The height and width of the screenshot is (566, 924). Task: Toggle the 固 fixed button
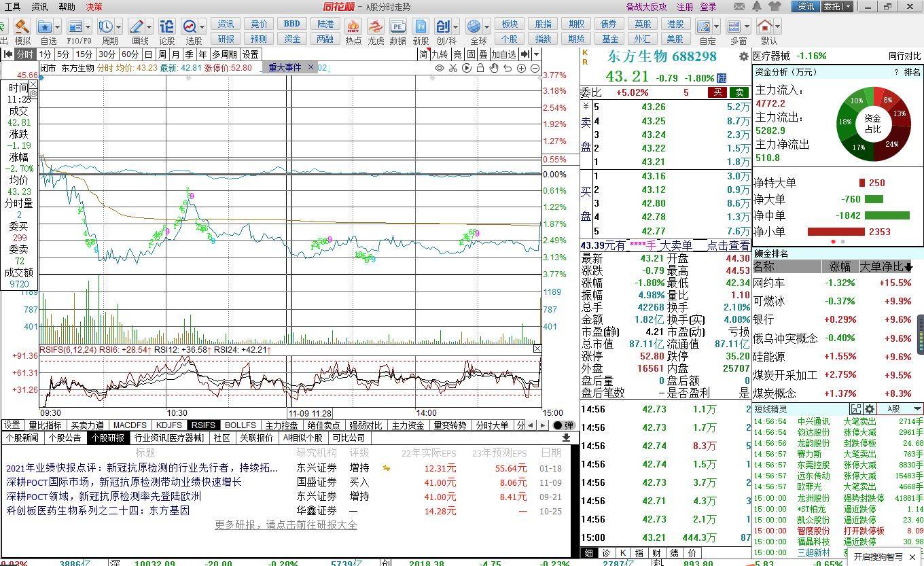[470, 54]
